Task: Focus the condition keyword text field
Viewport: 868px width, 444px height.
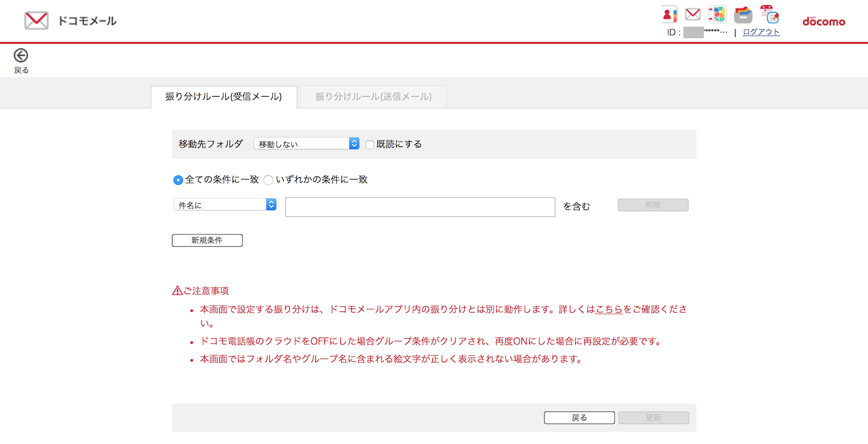Action: click(420, 207)
